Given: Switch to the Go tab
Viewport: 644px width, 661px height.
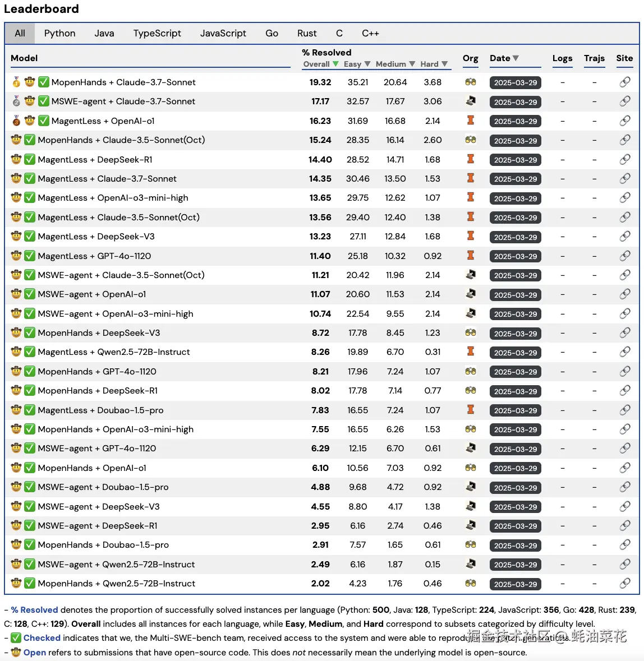Looking at the screenshot, I should [x=272, y=33].
